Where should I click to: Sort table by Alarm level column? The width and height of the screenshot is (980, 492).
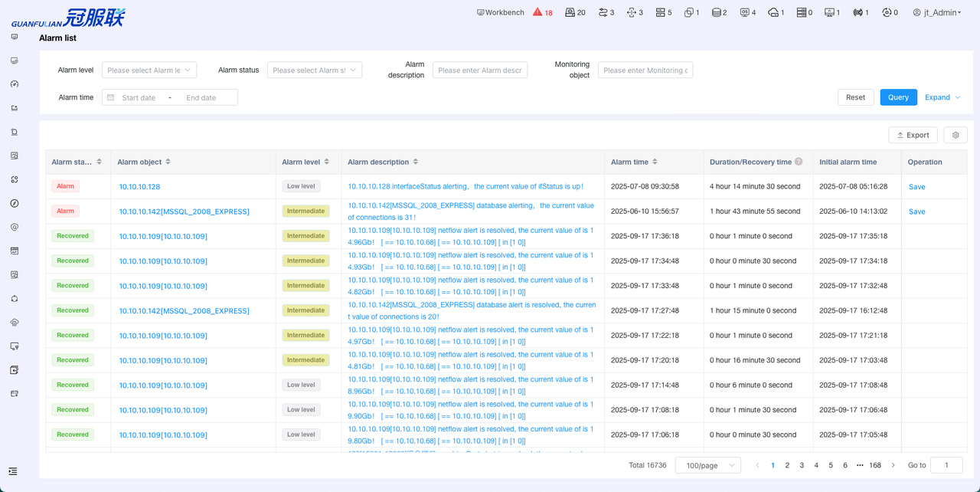pos(327,162)
